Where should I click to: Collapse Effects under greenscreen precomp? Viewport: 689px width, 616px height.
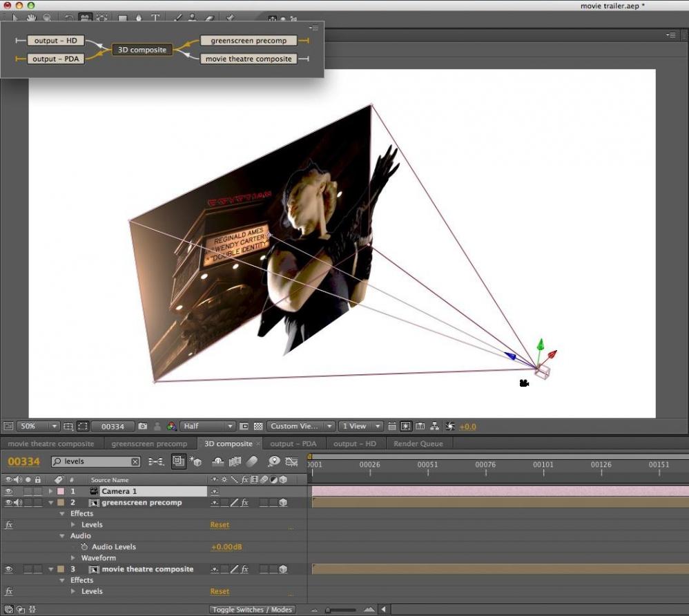[62, 514]
